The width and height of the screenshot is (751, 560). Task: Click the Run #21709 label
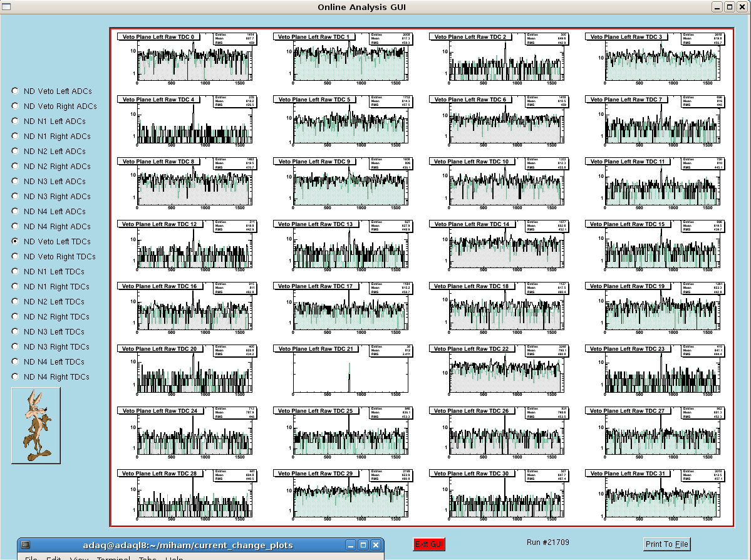click(x=548, y=542)
